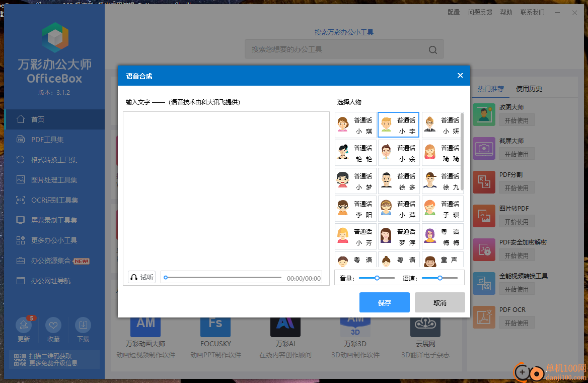588x383 pixels.
Task: Click 开始使用 under 截屏大师
Action: (517, 154)
